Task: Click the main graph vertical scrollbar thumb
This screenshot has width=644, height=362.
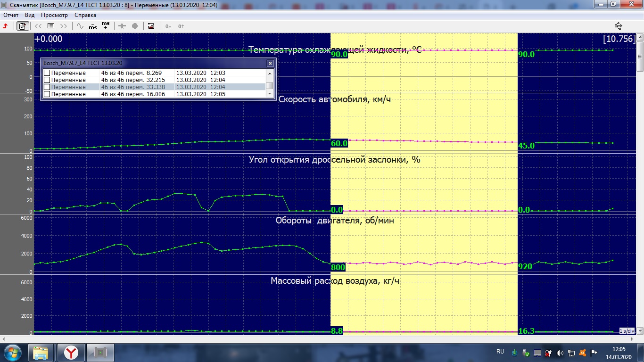Action: click(640, 57)
